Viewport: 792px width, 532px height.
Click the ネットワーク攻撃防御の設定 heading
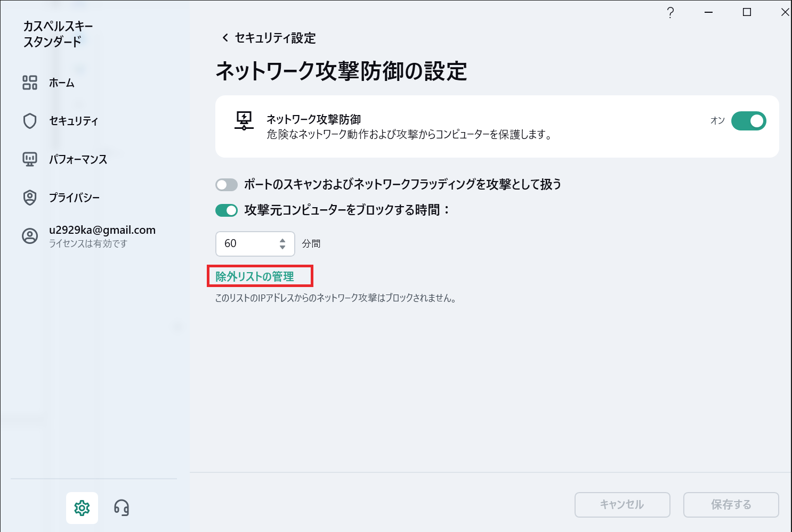(x=342, y=71)
